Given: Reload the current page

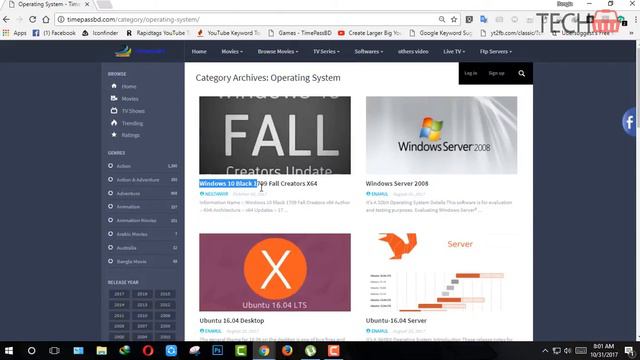Looking at the screenshot, I should click(x=33, y=19).
